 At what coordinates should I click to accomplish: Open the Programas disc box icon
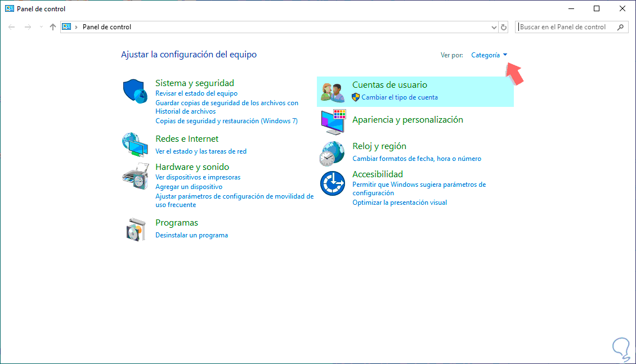pos(136,230)
